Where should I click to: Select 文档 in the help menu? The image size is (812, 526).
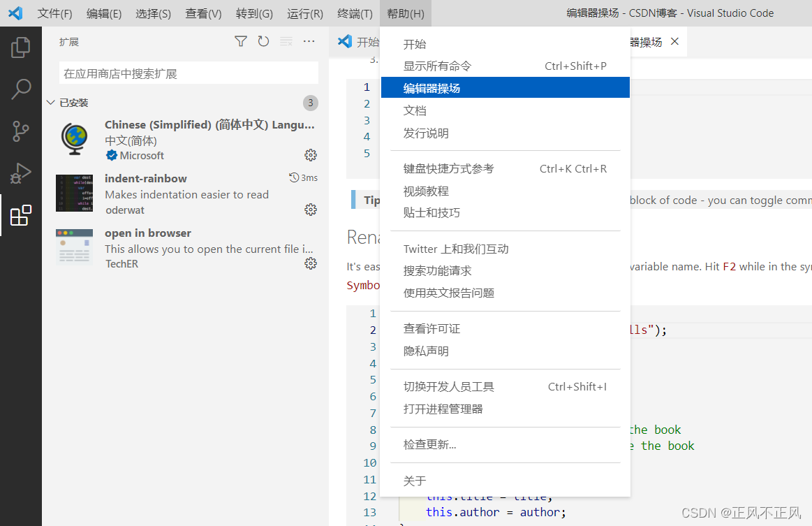(505, 110)
